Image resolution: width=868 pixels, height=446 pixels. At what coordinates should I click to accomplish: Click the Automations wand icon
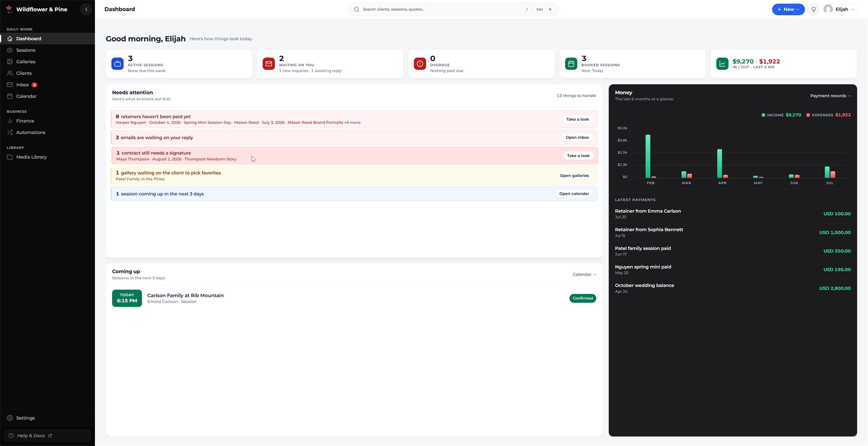[x=10, y=132]
